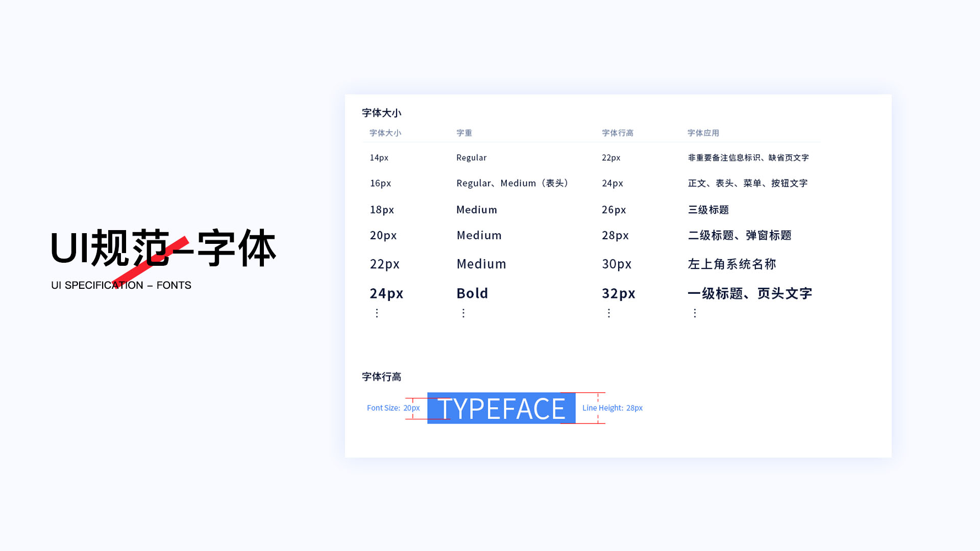Screen dimensions: 980x551
Task: Click the 字体行高 column header
Action: pyautogui.click(x=617, y=133)
